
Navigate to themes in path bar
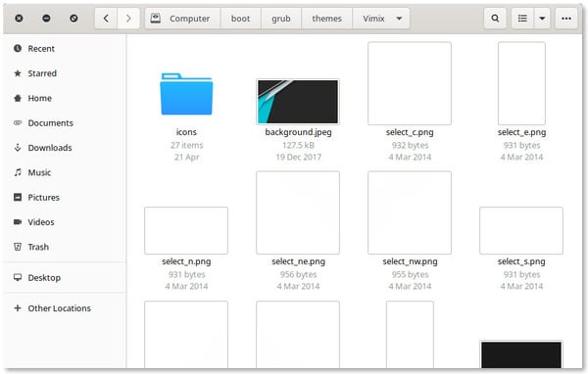326,19
